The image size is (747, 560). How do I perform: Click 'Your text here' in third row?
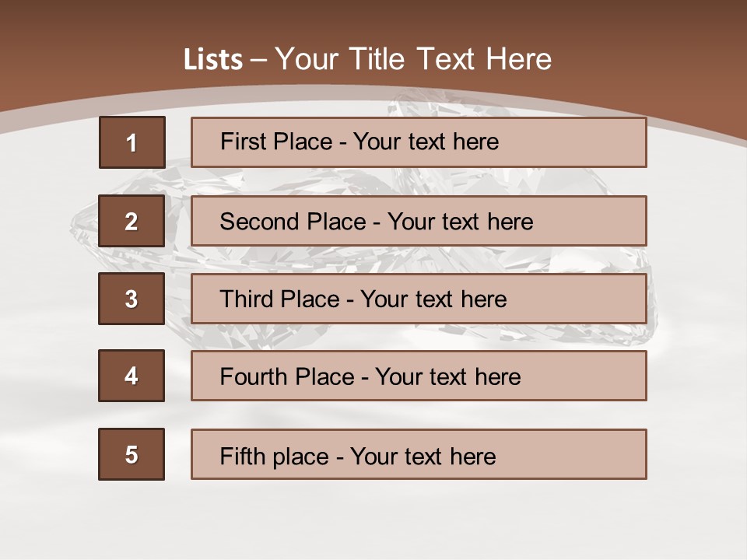coord(433,299)
